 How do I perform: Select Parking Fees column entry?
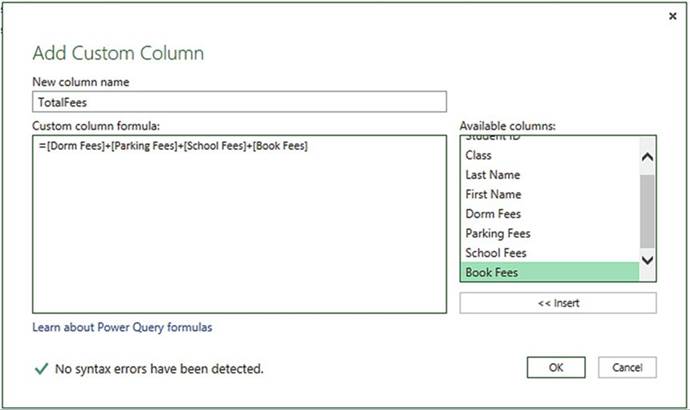pyautogui.click(x=498, y=233)
